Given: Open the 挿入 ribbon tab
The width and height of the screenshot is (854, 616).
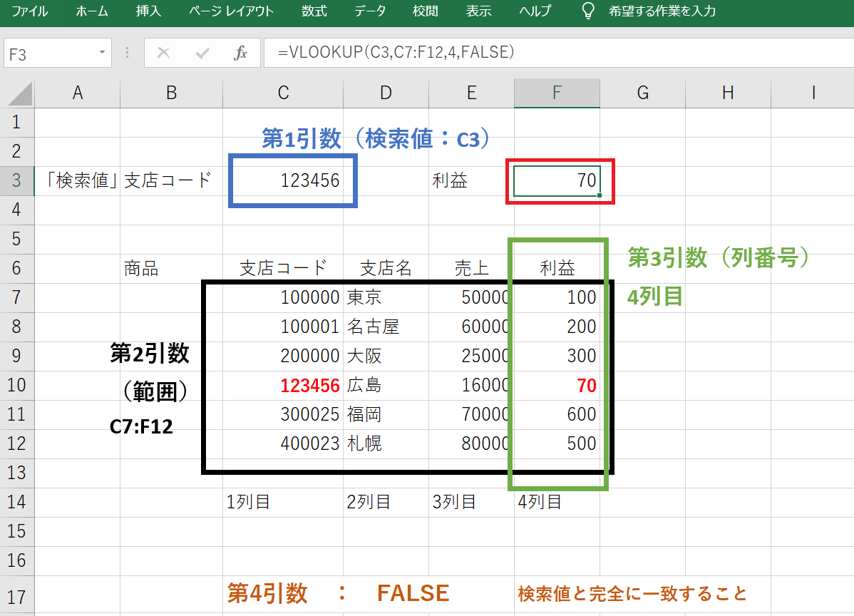Looking at the screenshot, I should tap(149, 11).
